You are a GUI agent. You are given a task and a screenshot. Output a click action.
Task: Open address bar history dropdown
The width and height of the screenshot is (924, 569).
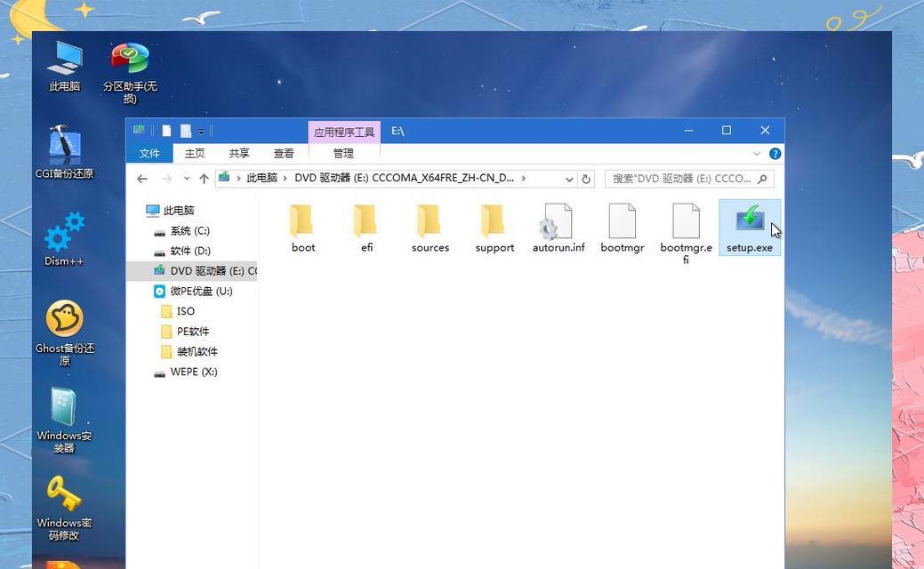click(x=569, y=179)
